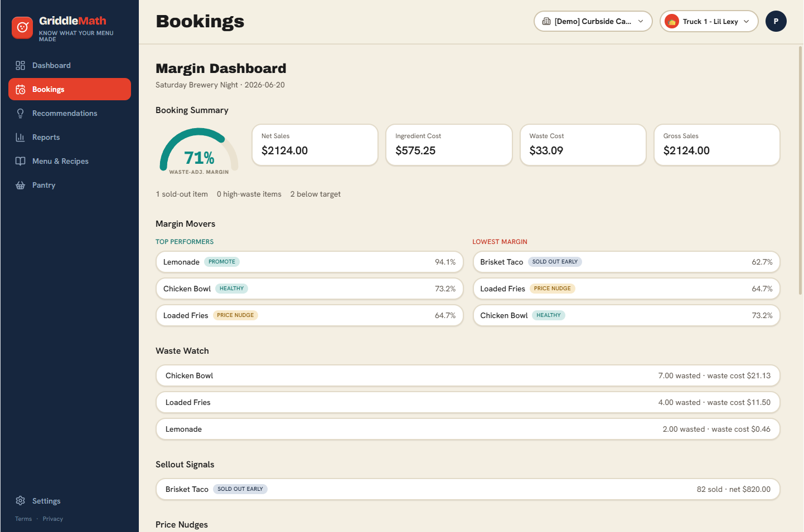Click Brisket Taco sellout signal row
The width and height of the screenshot is (804, 532).
point(468,489)
